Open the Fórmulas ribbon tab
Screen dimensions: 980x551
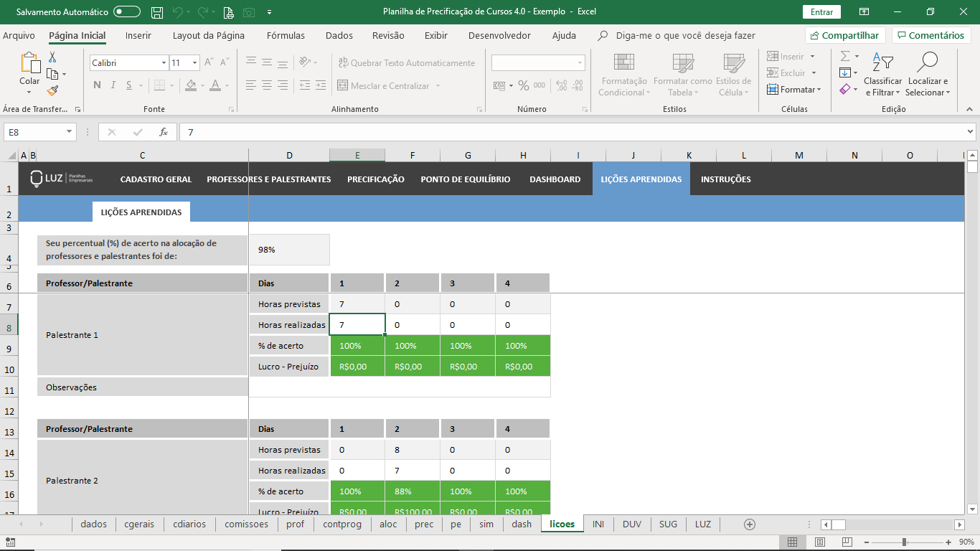(286, 35)
